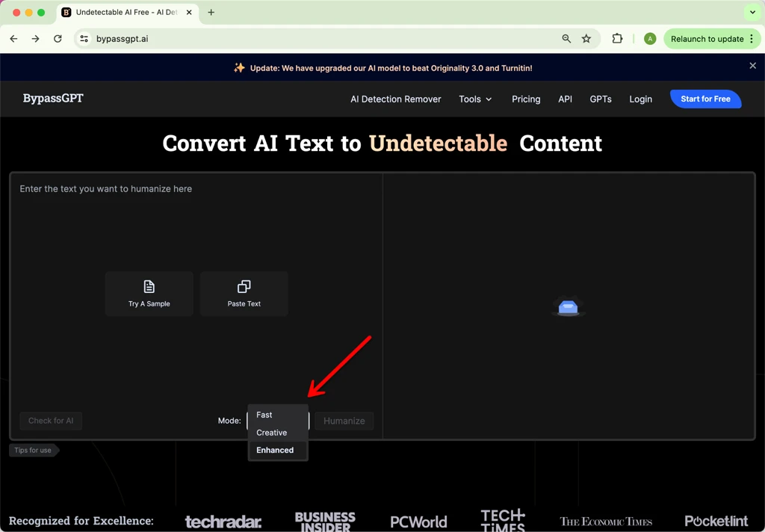765x532 pixels.
Task: Click the Business Insider logo
Action: [x=325, y=522]
